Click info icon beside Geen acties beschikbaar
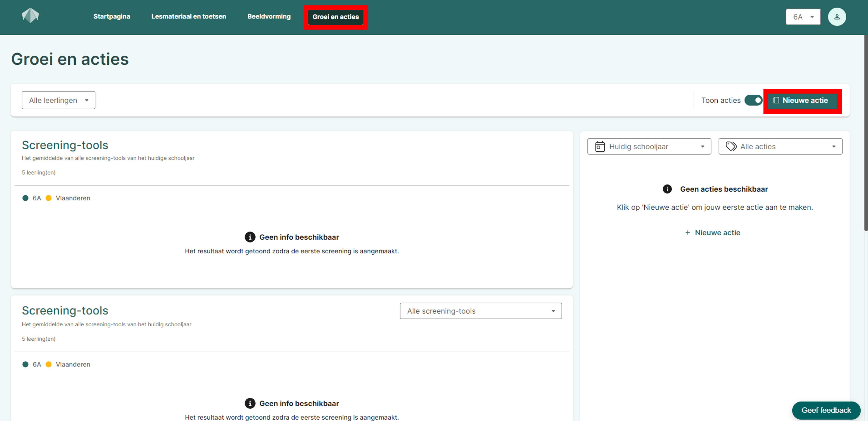The height and width of the screenshot is (421, 868). [x=667, y=189]
